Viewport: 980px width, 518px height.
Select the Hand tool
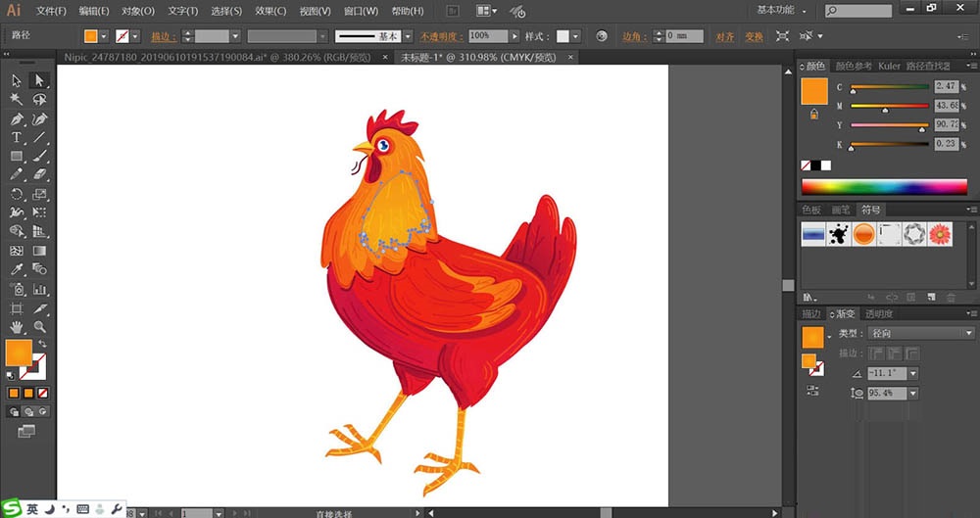17,326
